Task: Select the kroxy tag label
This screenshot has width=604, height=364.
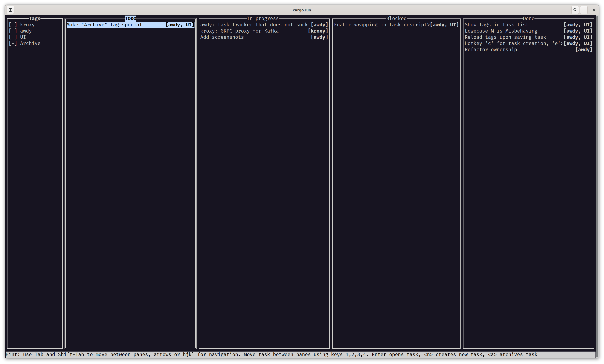Action: (27, 25)
